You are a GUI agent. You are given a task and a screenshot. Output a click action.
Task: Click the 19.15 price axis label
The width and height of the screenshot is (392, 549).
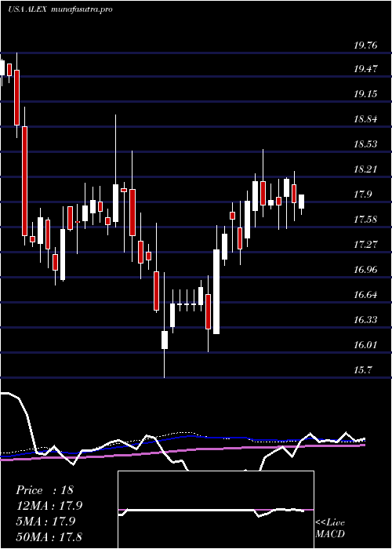coord(366,94)
